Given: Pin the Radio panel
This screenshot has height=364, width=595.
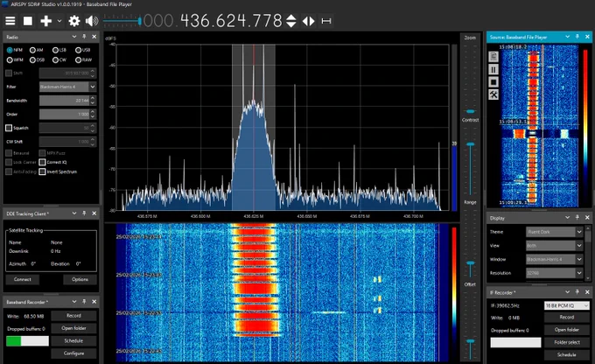Looking at the screenshot, I should 84,37.
